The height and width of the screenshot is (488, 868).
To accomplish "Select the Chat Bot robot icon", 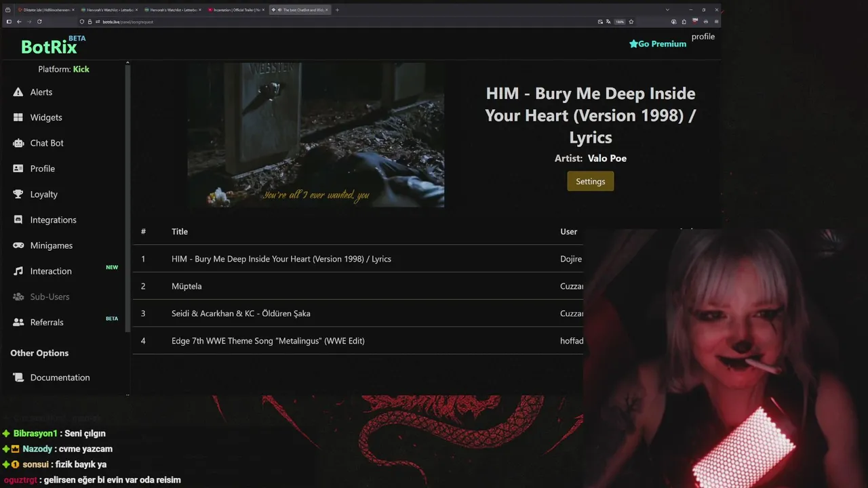I will pyautogui.click(x=18, y=143).
